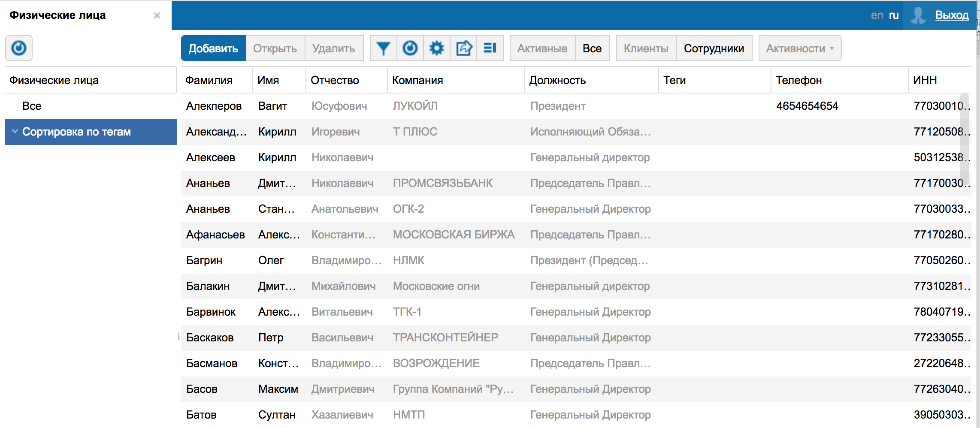Toggle the Сотрудники filter

pos(714,48)
